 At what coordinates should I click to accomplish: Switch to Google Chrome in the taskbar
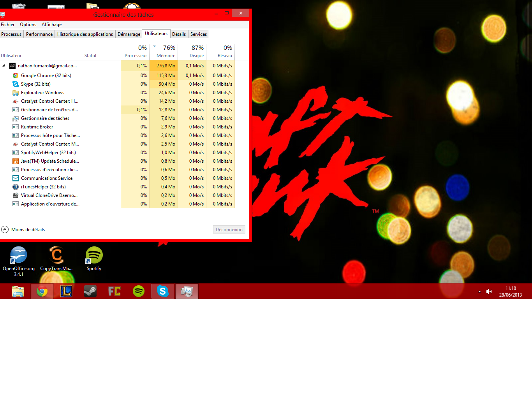(42, 291)
